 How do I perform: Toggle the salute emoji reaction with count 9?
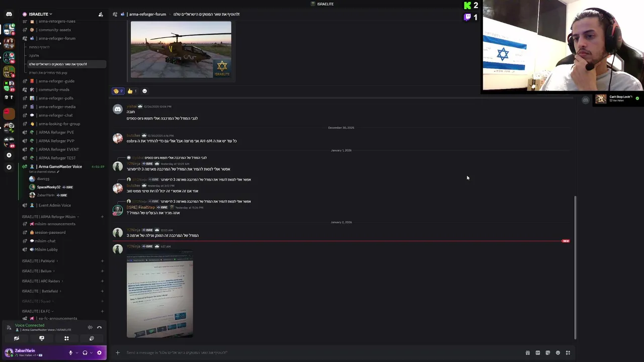tap(118, 91)
